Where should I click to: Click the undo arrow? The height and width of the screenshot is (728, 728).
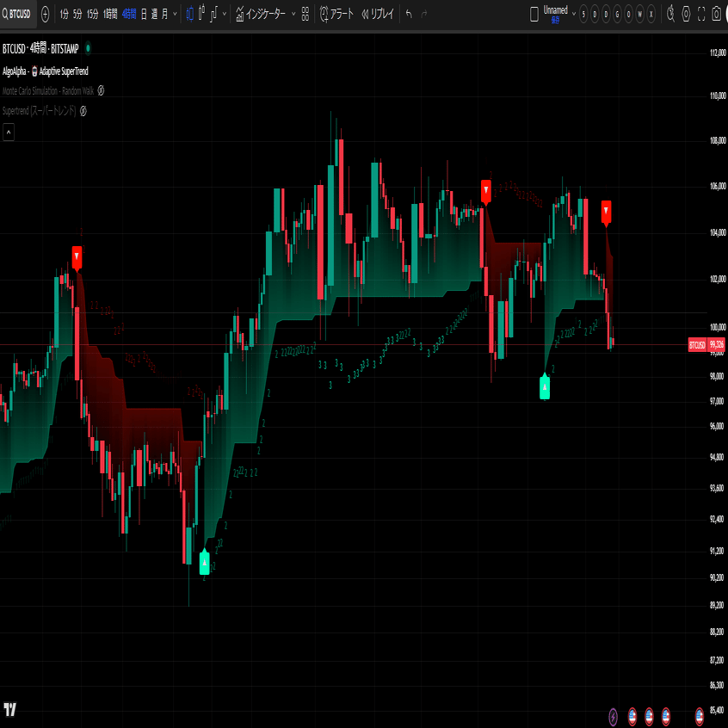[x=409, y=15]
